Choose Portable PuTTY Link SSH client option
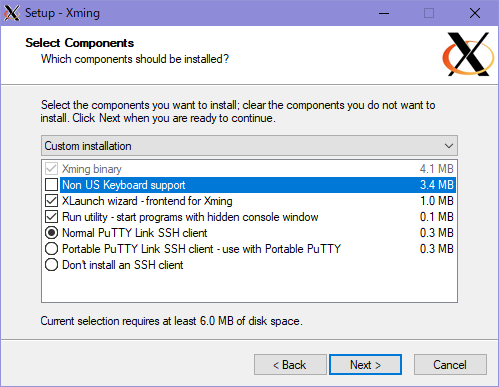Image resolution: width=499 pixels, height=387 pixels. tap(52, 249)
